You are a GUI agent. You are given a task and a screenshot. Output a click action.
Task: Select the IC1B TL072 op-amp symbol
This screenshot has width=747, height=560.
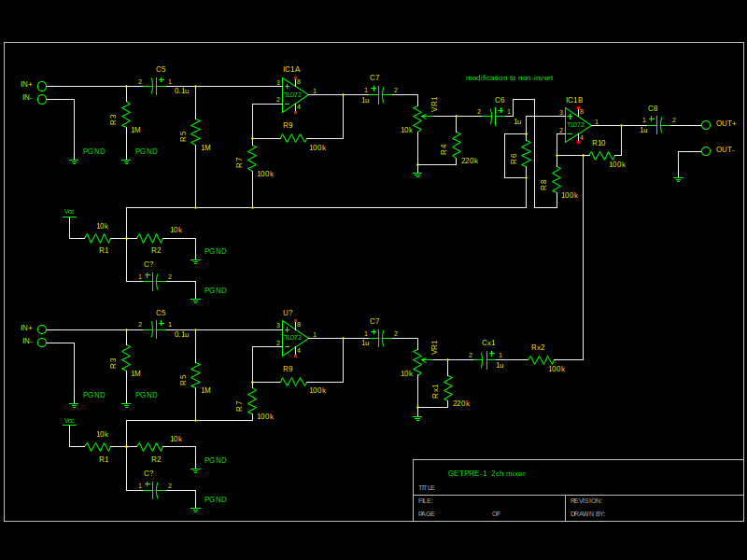577,125
